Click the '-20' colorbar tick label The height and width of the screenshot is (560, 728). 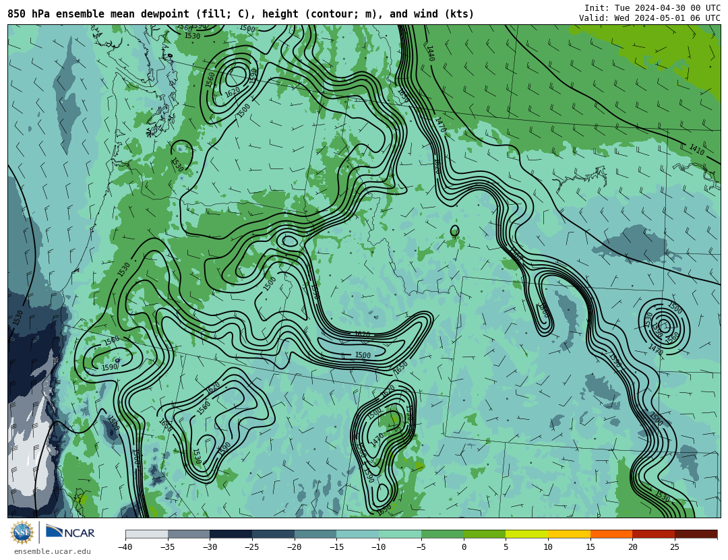click(x=295, y=547)
